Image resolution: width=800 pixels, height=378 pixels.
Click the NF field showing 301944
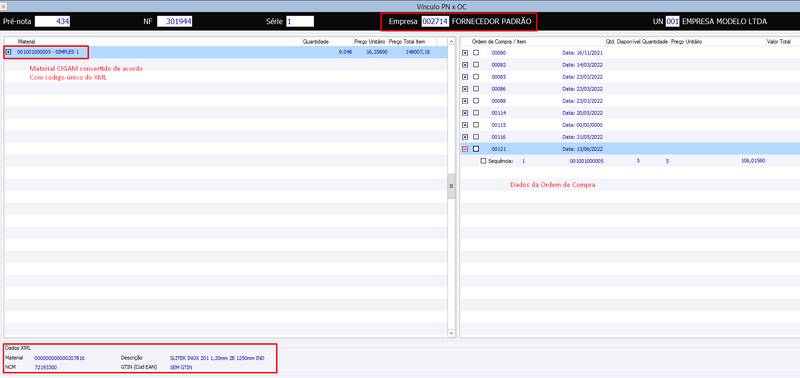pos(174,21)
